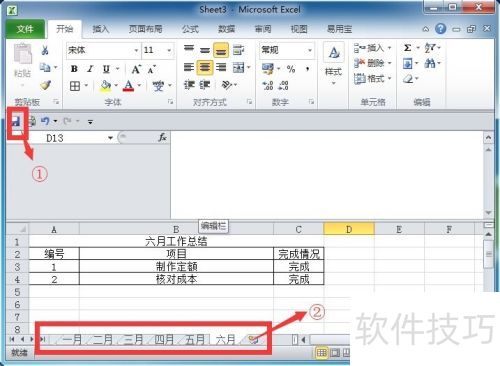Image resolution: width=500 pixels, height=366 pixels.
Task: Open the font color A dropdown arrow
Action: [x=139, y=86]
